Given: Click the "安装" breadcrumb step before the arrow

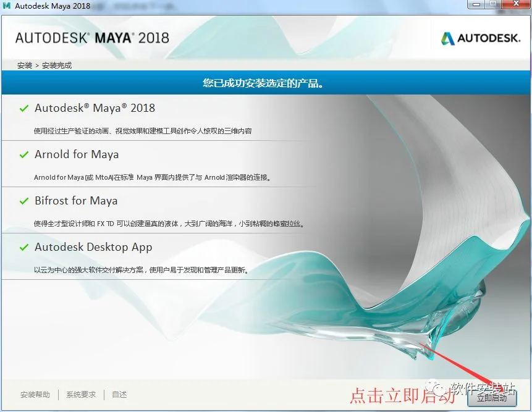Looking at the screenshot, I should tap(25, 65).
